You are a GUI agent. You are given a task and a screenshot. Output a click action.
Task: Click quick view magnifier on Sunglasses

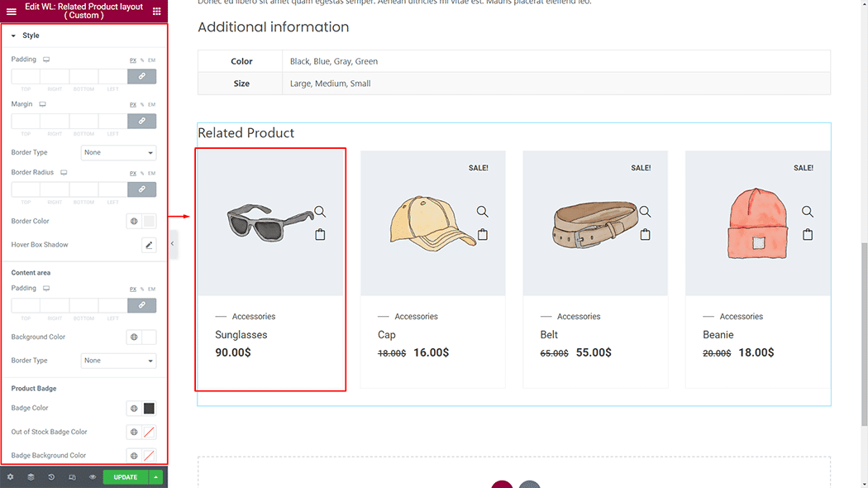(x=320, y=212)
